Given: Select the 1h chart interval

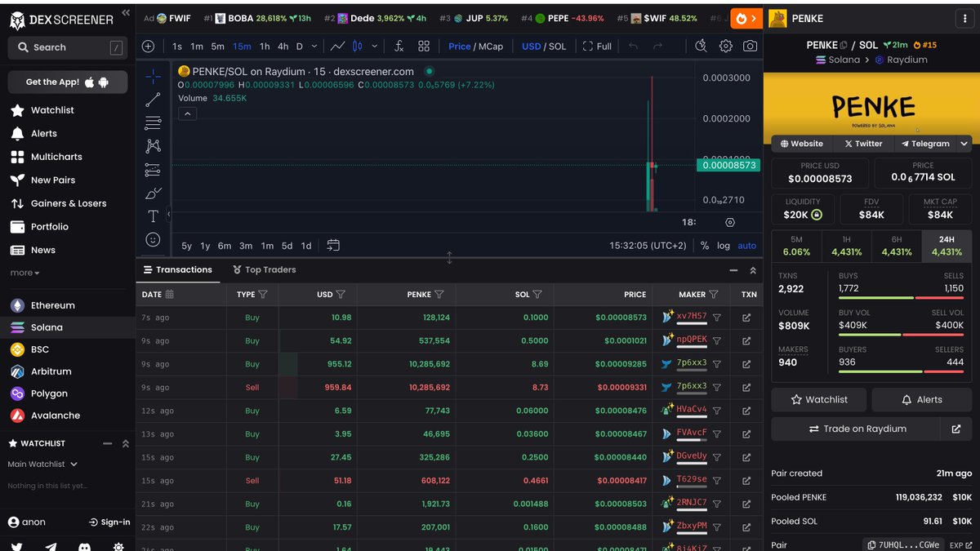Looking at the screenshot, I should tap(265, 47).
